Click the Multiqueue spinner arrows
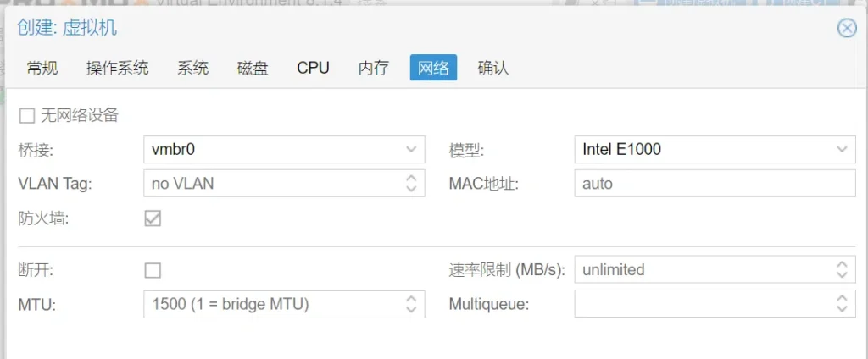Image resolution: width=868 pixels, height=359 pixels. click(841, 304)
